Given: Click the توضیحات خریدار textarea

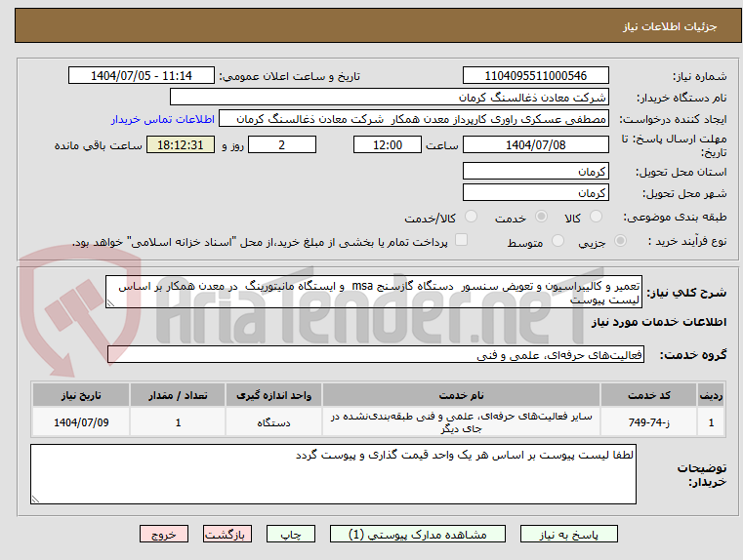Looking at the screenshot, I should [x=333, y=474].
